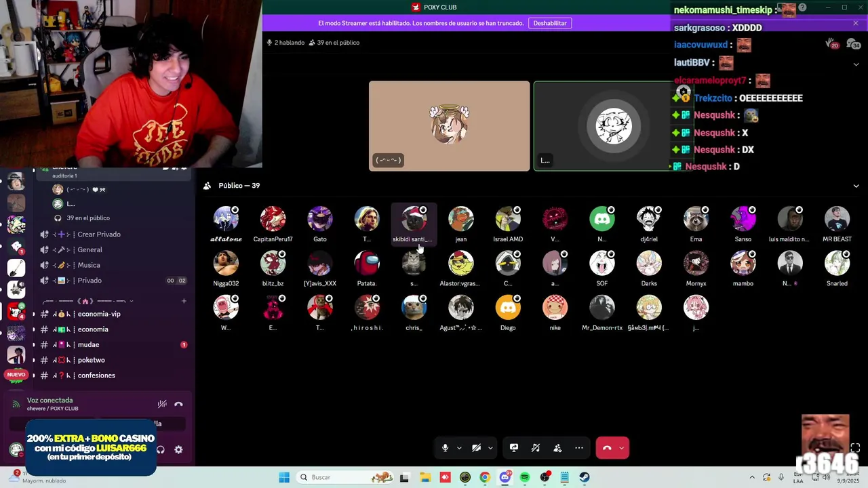Open more options three-dot menu in call bar

tap(579, 448)
